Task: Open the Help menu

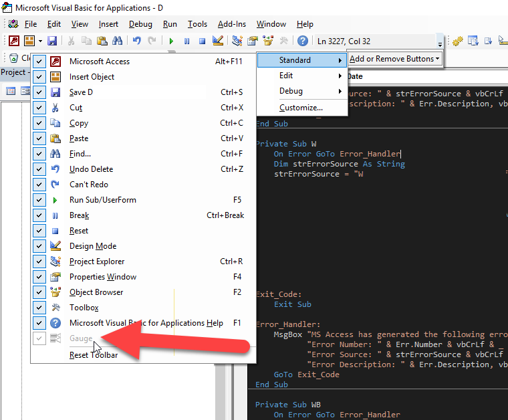Action: tap(305, 24)
